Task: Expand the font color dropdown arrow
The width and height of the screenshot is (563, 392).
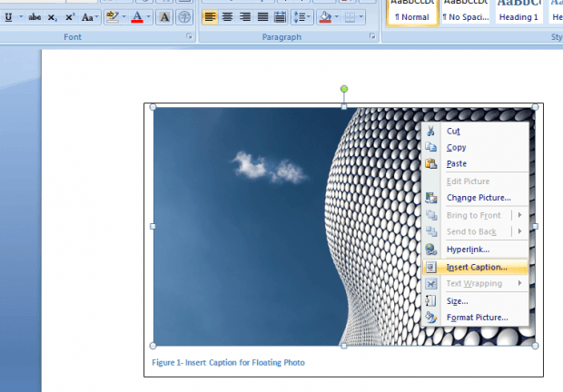Action: [150, 17]
